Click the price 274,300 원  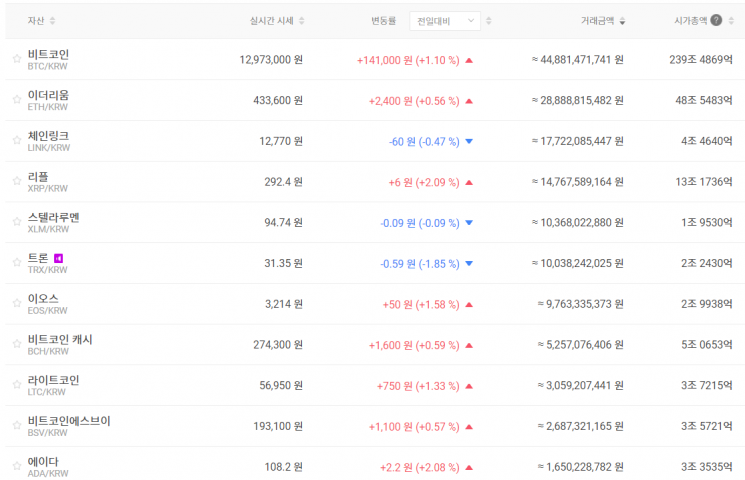tap(278, 345)
